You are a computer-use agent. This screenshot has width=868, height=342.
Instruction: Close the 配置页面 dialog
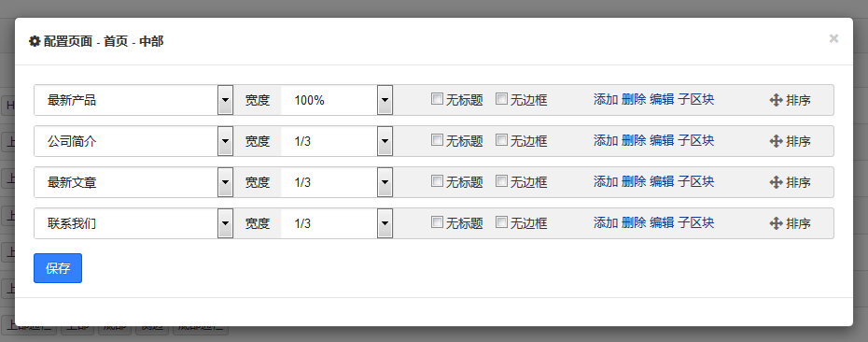click(x=833, y=39)
